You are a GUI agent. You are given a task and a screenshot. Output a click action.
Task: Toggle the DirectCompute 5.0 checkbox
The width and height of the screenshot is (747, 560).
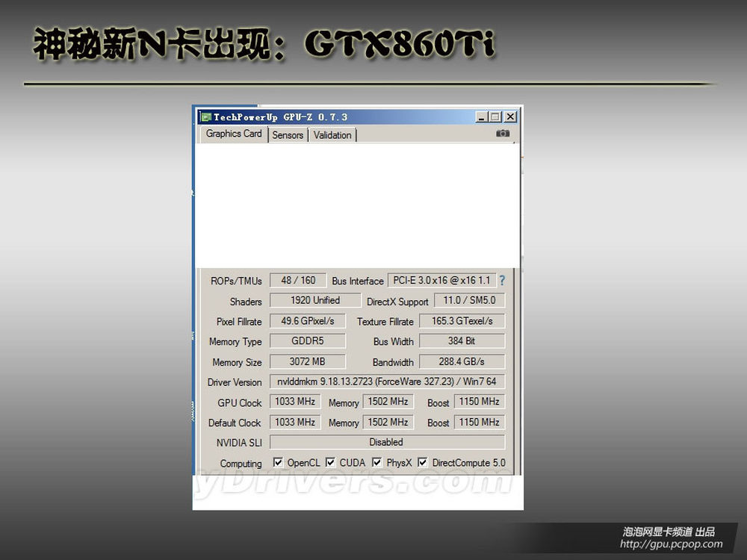423,462
